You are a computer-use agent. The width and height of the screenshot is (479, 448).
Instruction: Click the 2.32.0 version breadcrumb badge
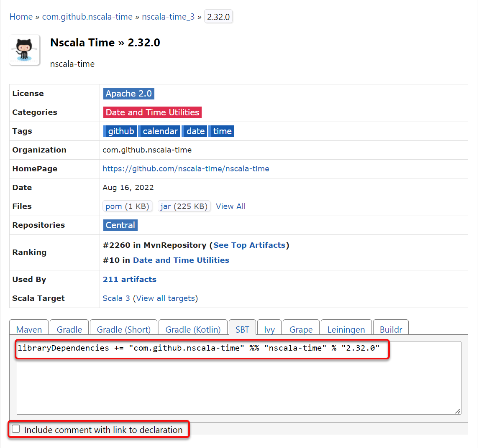[x=218, y=17]
